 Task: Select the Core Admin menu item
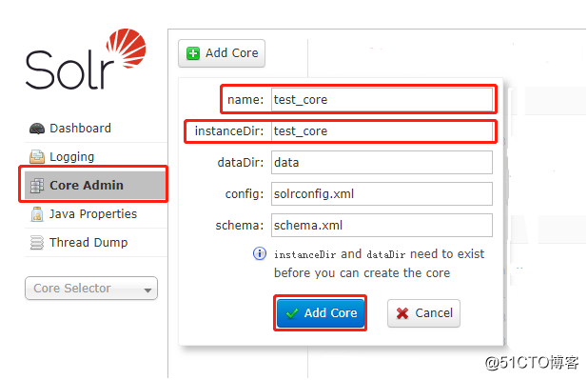(95, 185)
